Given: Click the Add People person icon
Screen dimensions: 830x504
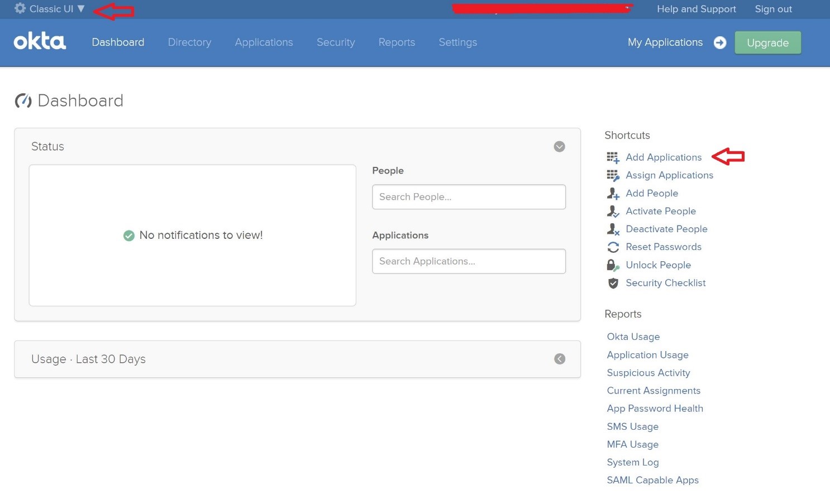Looking at the screenshot, I should click(x=613, y=193).
